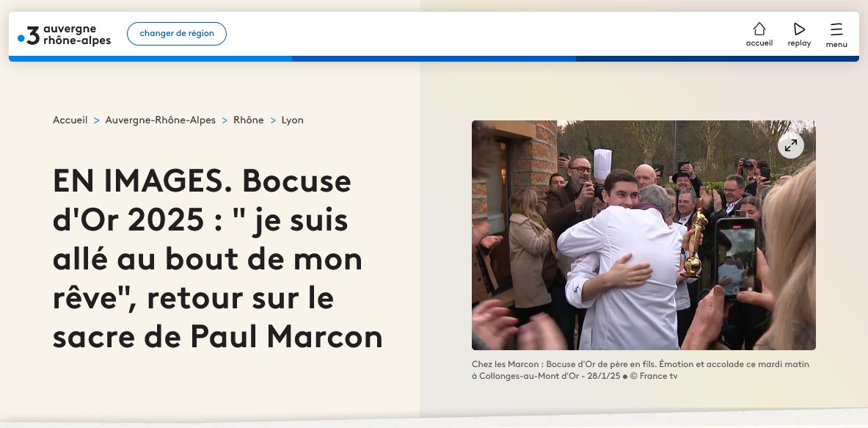
Task: Select the 'changer de région' button
Action: (177, 34)
